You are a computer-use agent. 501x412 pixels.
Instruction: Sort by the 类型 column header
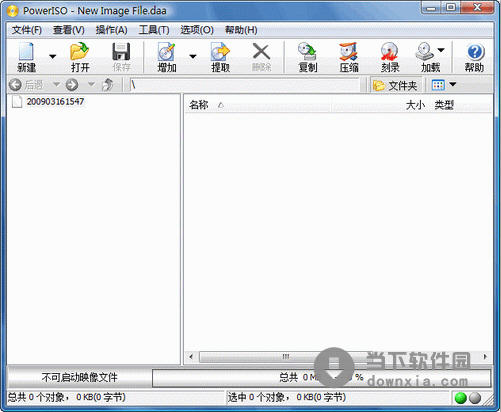[x=444, y=105]
